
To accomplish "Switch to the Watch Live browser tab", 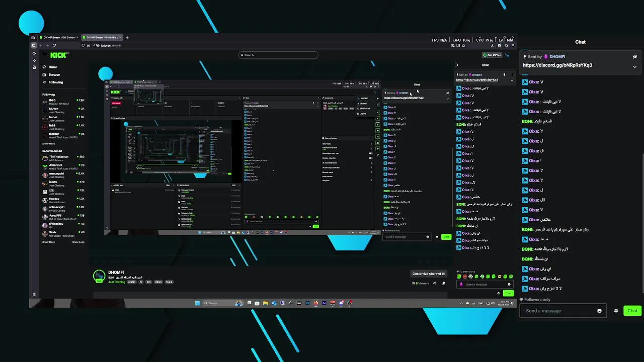I will pyautogui.click(x=102, y=38).
